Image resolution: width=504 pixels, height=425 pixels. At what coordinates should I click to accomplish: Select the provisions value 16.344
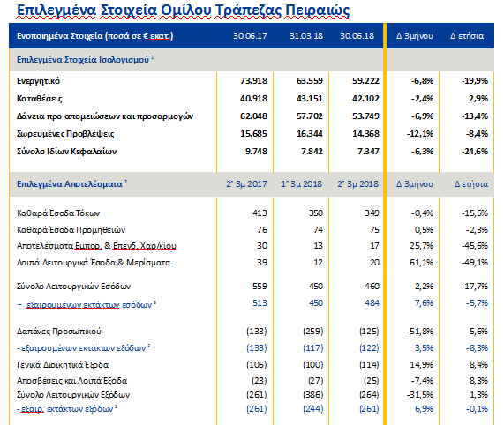pyautogui.click(x=310, y=134)
